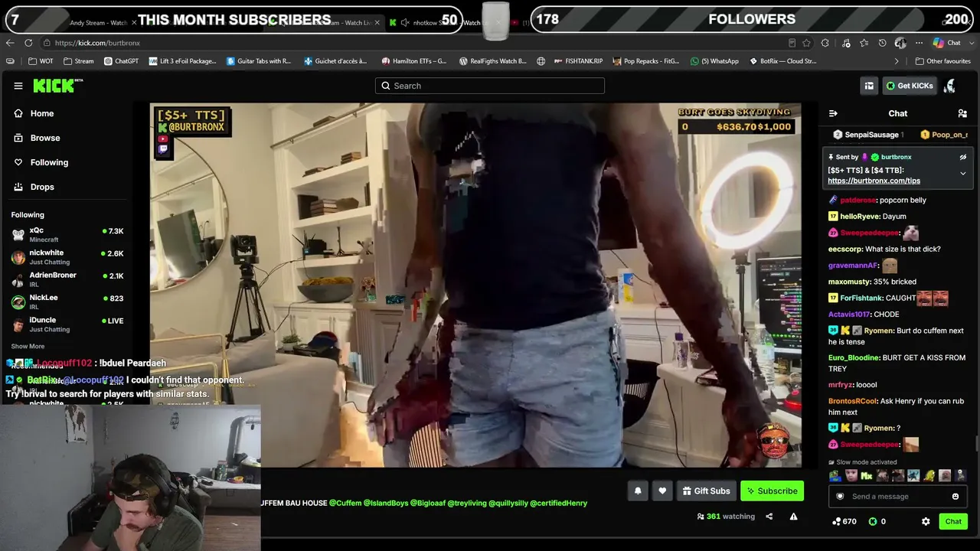Open the Kick dashboard panel icon
The width and height of the screenshot is (980, 551).
[x=869, y=86]
